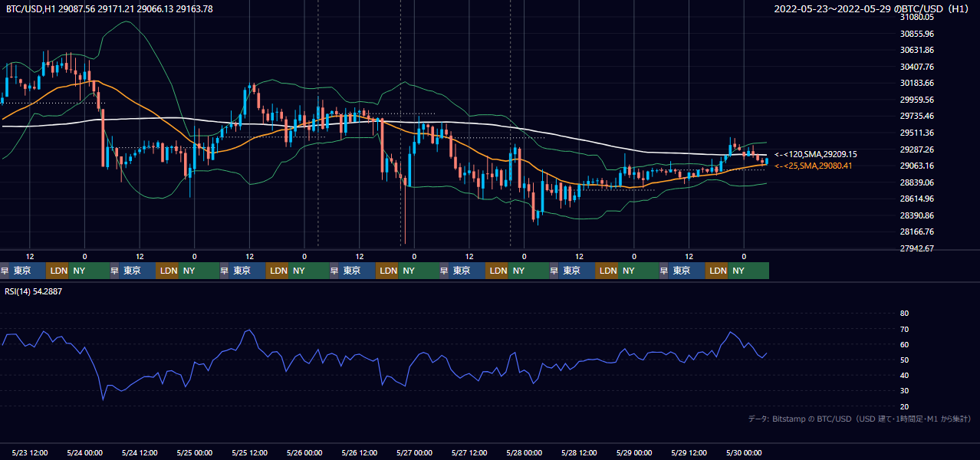
Task: Click the 29959.56 price axis label
Action: (916, 100)
